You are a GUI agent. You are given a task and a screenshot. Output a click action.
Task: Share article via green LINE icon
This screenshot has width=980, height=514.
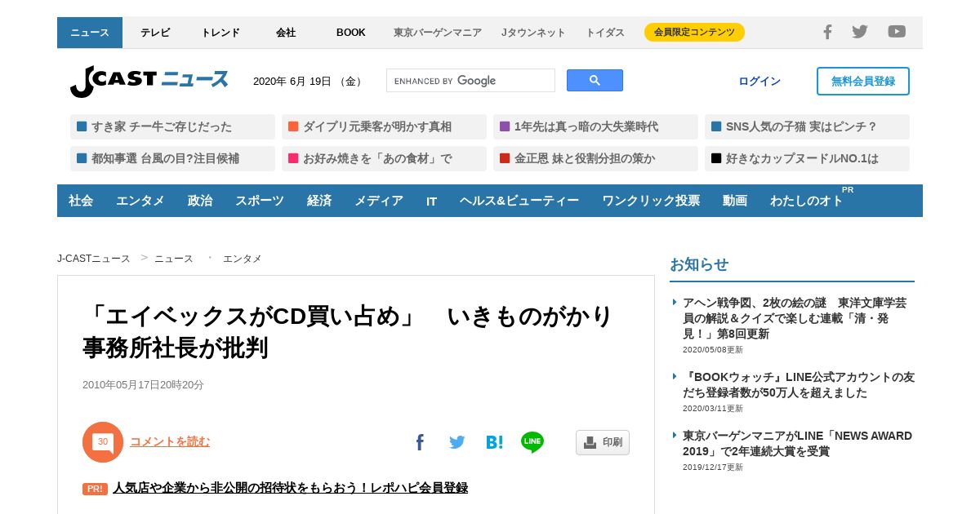pos(532,442)
